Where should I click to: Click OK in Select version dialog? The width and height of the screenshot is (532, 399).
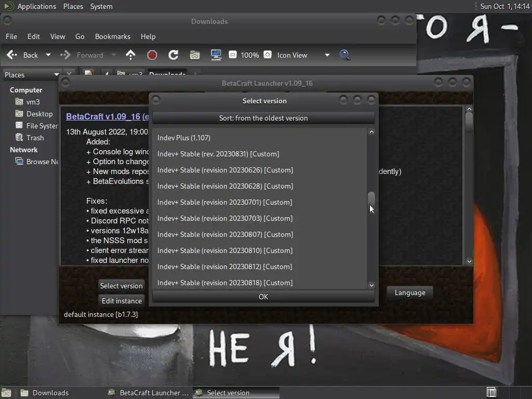click(263, 297)
